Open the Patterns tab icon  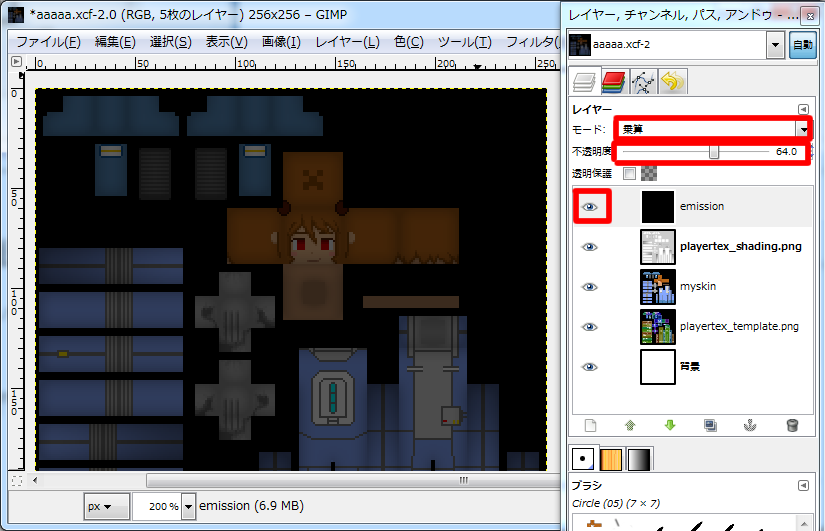tap(611, 459)
